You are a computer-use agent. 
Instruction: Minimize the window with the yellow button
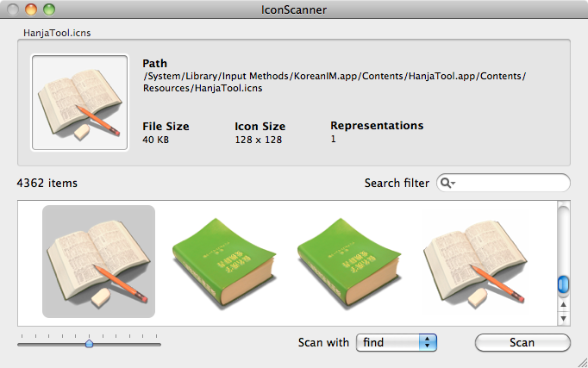coord(31,10)
